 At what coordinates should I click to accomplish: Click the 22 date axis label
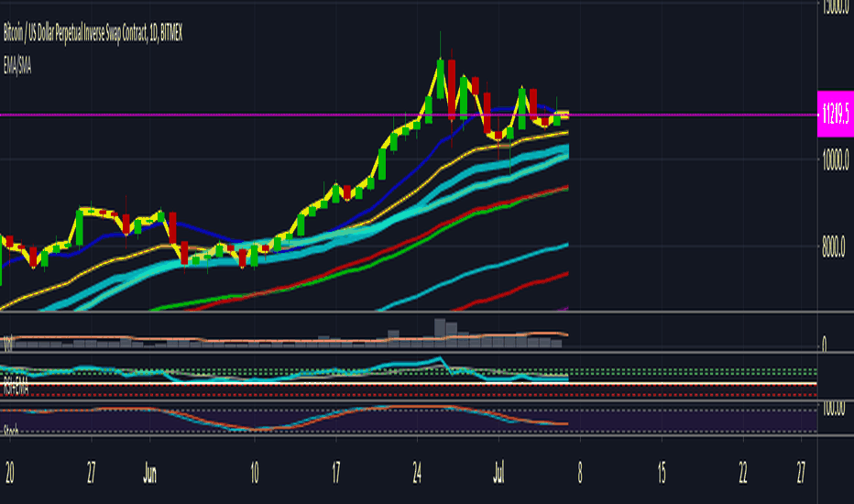pyautogui.click(x=743, y=474)
